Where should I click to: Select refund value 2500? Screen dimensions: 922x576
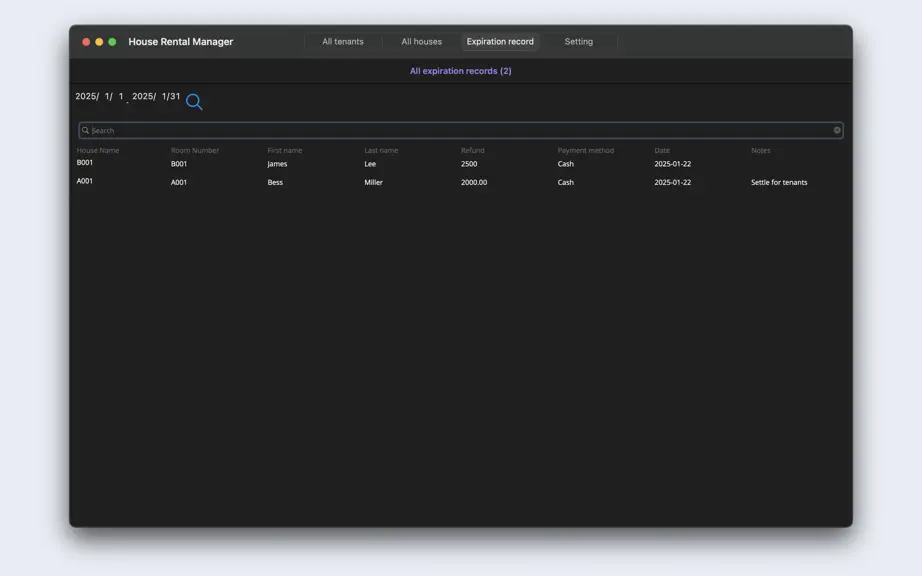click(469, 164)
